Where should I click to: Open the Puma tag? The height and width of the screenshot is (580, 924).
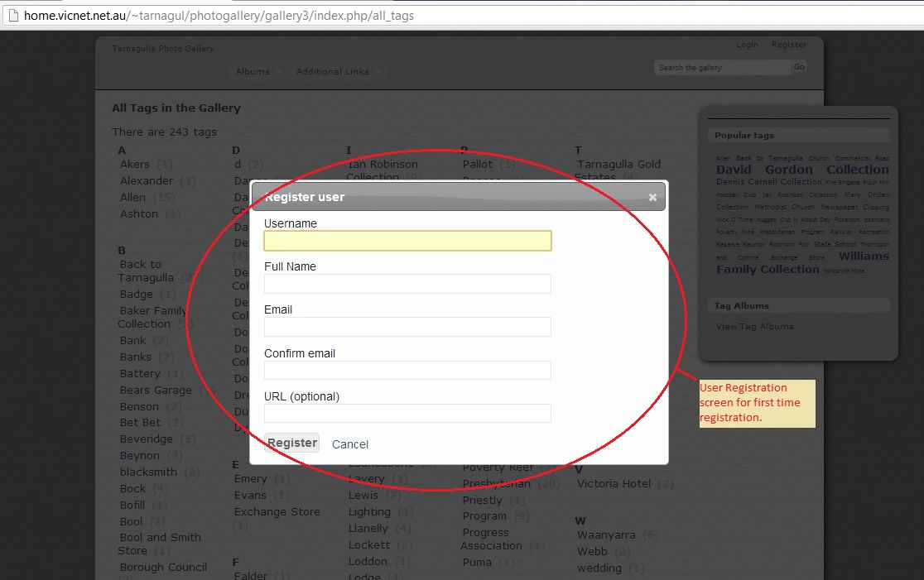pos(477,562)
